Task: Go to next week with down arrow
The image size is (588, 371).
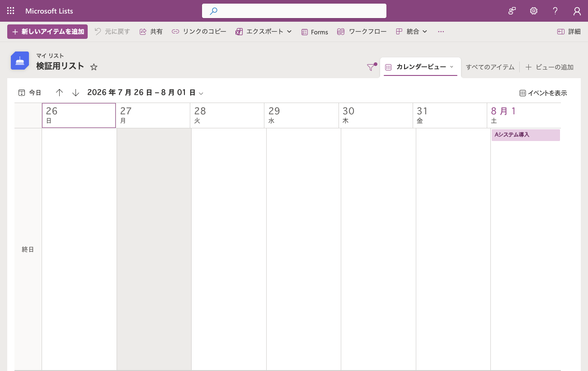Action: click(76, 93)
